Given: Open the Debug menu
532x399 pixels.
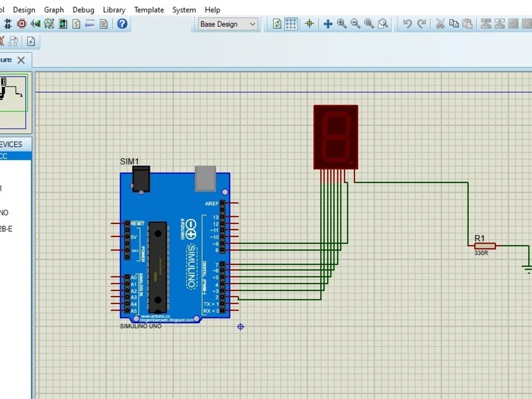Looking at the screenshot, I should [84, 10].
